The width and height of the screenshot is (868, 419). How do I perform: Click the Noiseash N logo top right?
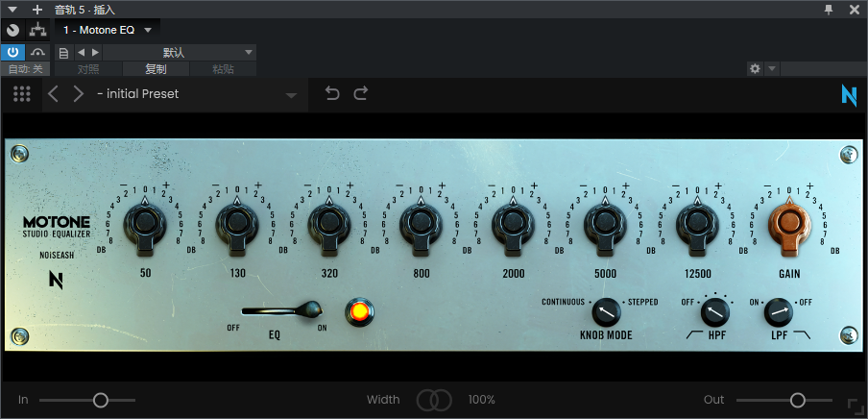(x=849, y=95)
